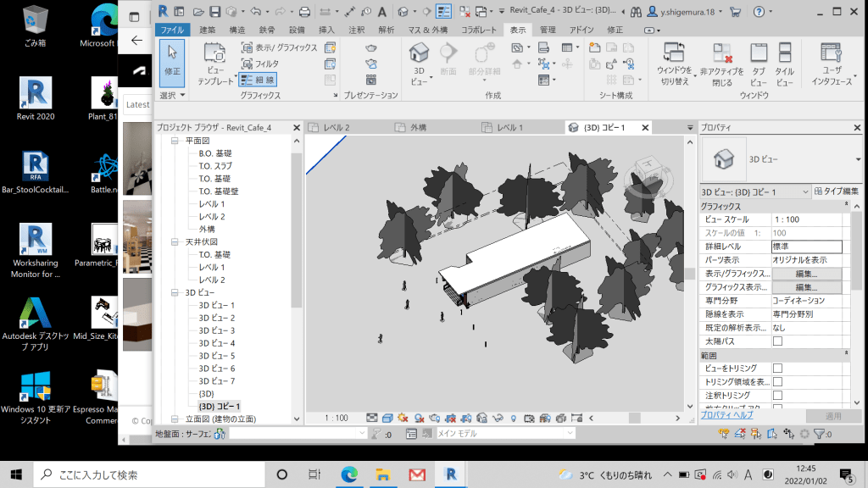The image size is (868, 488).
Task: Collapse the 平面図 tree node
Action: tap(175, 141)
